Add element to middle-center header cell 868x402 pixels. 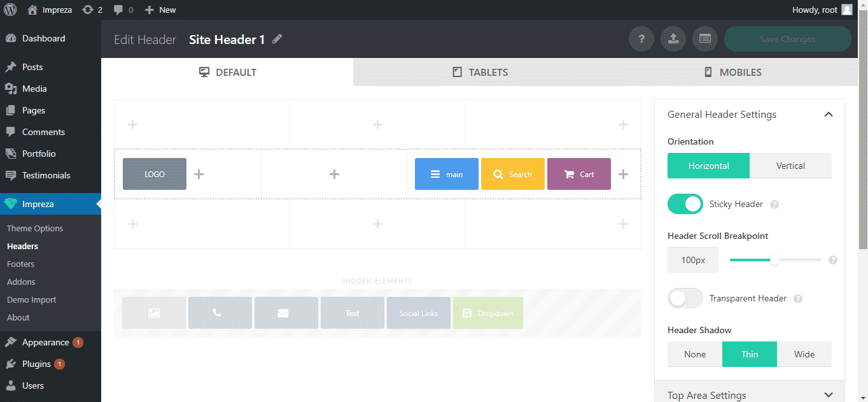pyautogui.click(x=334, y=174)
